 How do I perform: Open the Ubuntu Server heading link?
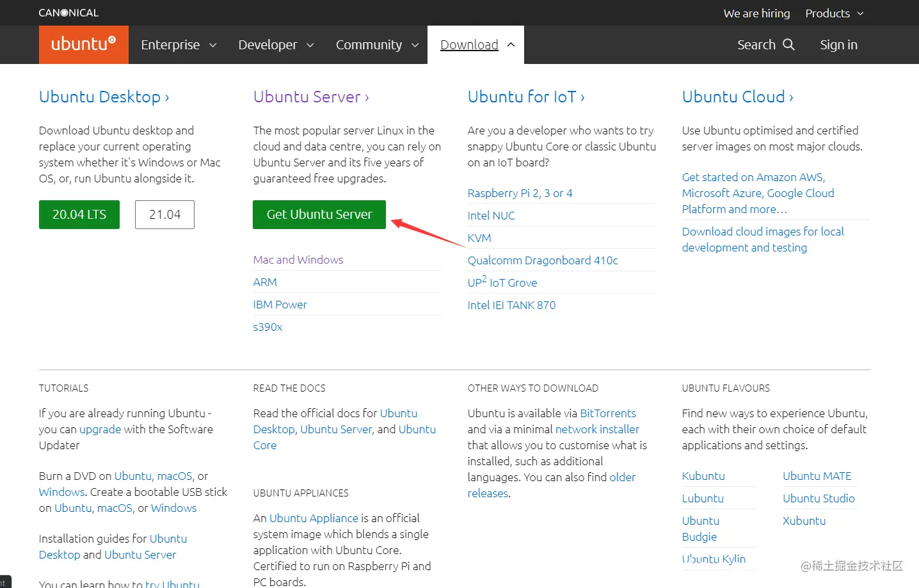coord(311,97)
